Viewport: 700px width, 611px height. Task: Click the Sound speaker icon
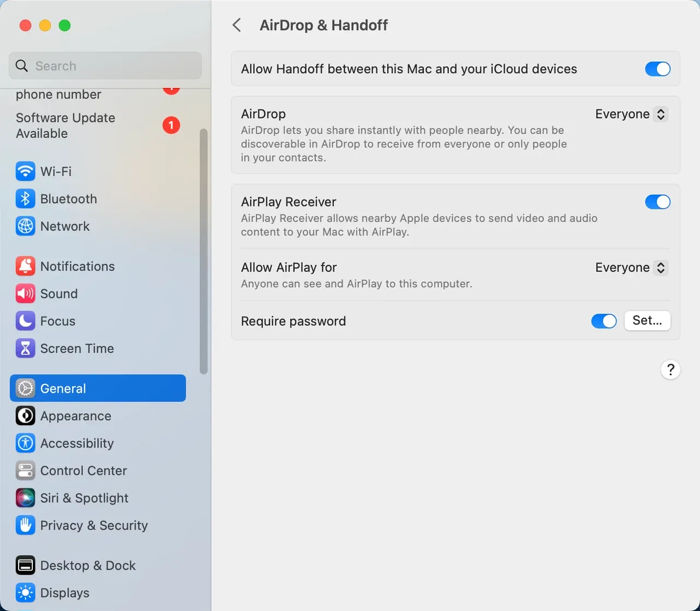click(x=25, y=293)
